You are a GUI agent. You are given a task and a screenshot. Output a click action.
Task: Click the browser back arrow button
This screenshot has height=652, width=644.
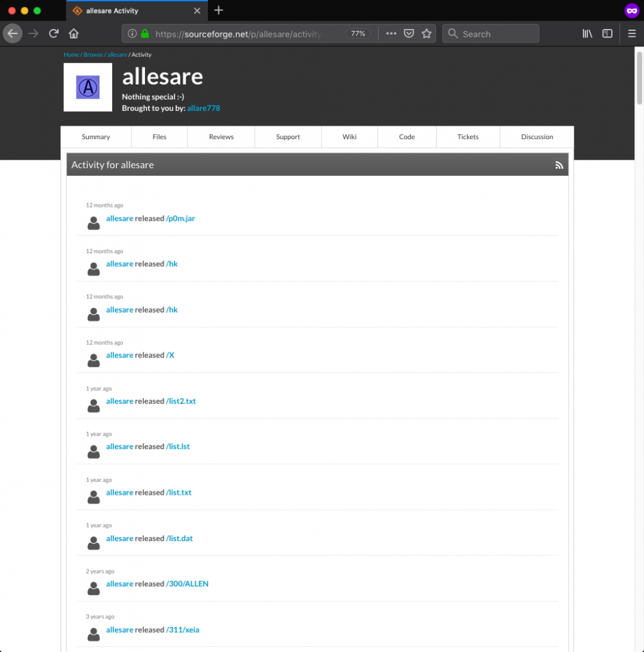[12, 34]
